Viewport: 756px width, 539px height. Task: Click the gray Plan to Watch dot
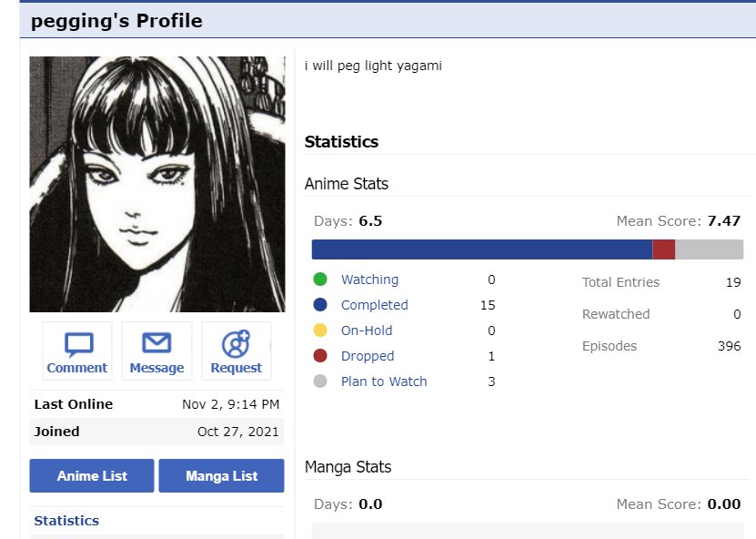[x=320, y=381]
